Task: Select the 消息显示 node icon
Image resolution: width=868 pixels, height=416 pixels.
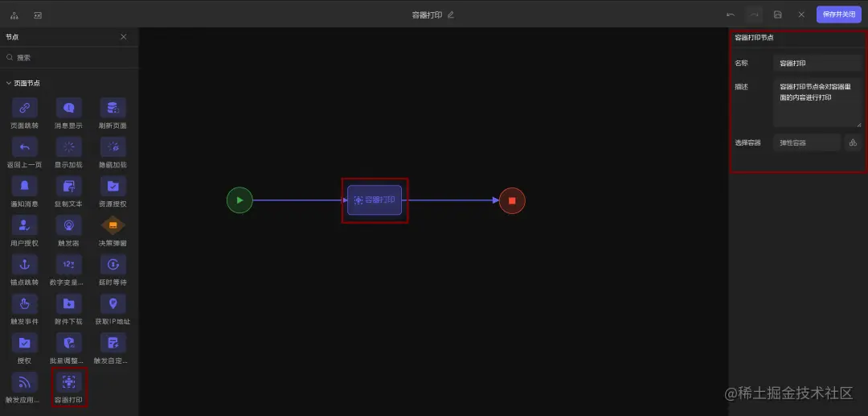Action: click(x=68, y=108)
